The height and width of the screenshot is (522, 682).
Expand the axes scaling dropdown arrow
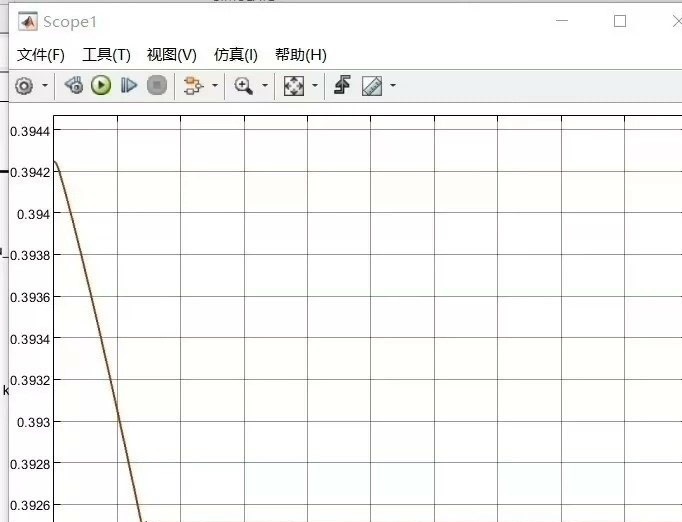pyautogui.click(x=315, y=85)
